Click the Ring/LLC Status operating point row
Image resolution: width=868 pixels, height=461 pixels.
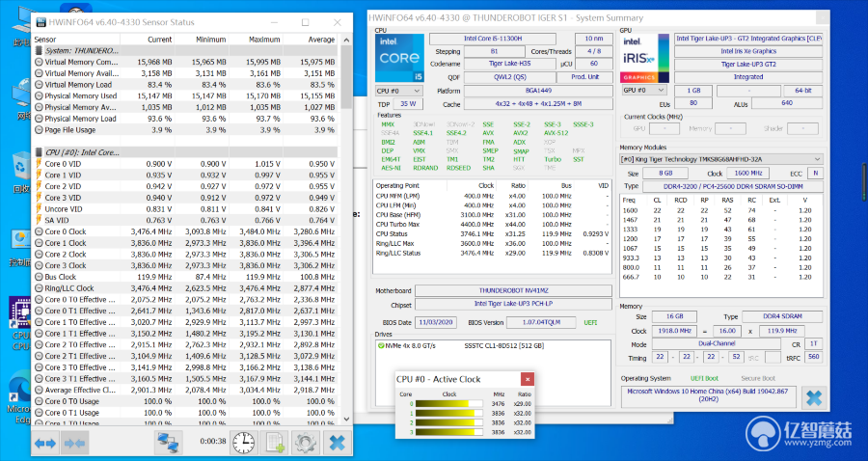(x=493, y=253)
